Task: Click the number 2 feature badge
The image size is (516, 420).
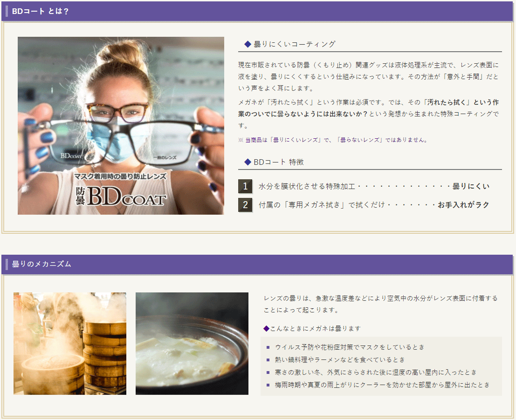Action: pos(245,205)
